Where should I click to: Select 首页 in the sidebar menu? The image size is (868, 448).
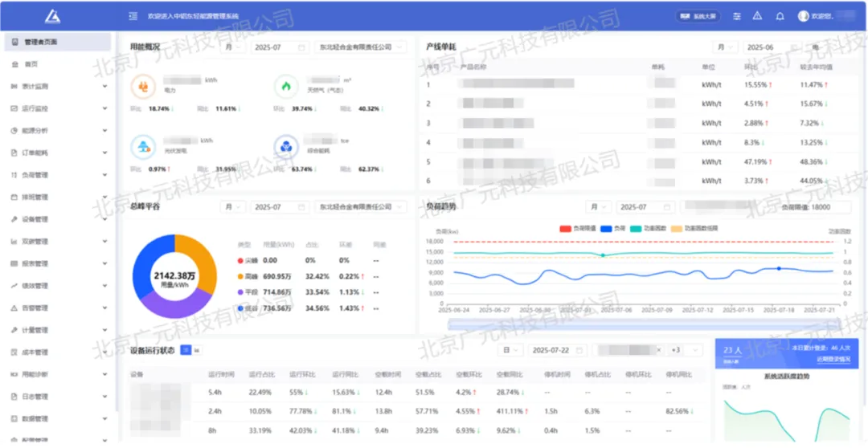point(31,64)
